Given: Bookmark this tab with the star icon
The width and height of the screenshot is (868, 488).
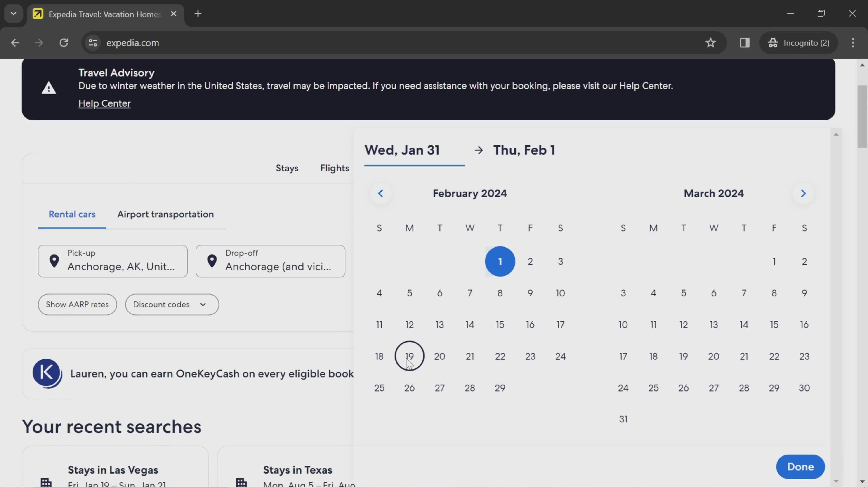Looking at the screenshot, I should pos(710,43).
